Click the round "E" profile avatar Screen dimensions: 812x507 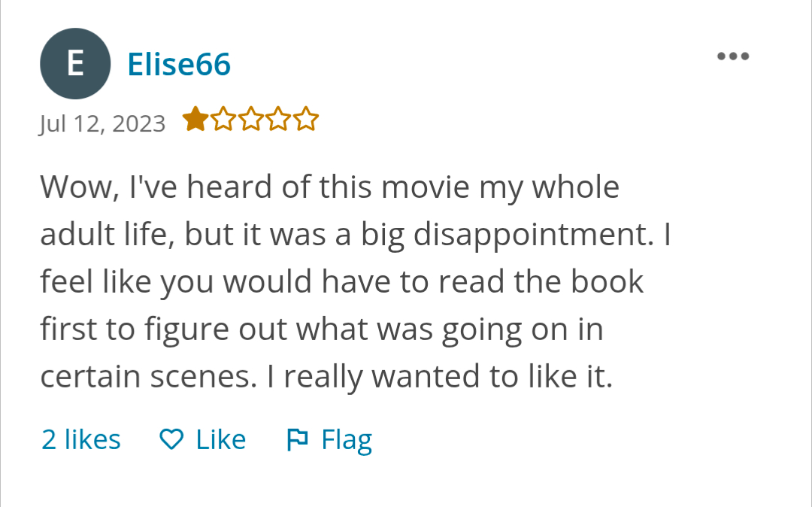pos(75,64)
